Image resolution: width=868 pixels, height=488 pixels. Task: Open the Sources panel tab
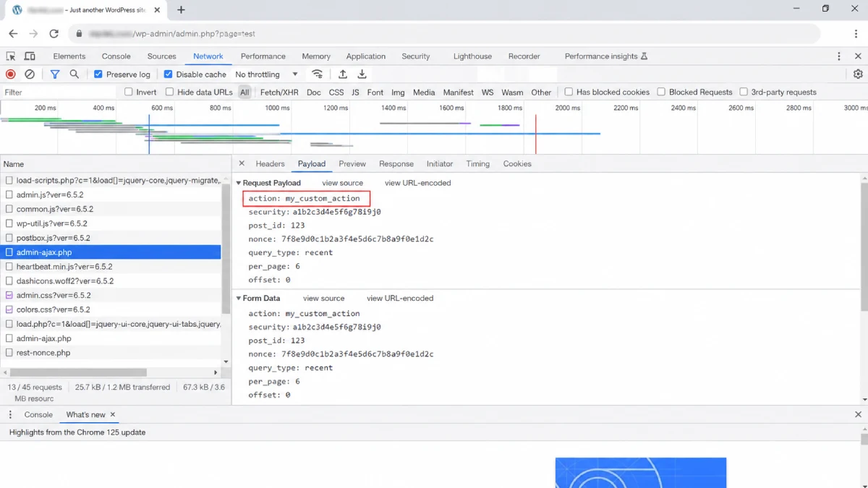pyautogui.click(x=162, y=56)
